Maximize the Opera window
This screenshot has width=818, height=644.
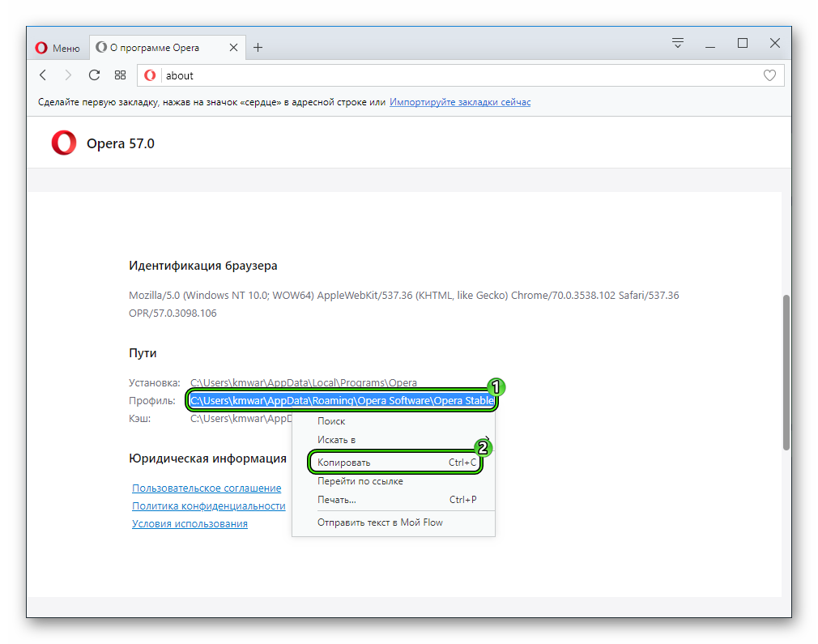(x=743, y=43)
